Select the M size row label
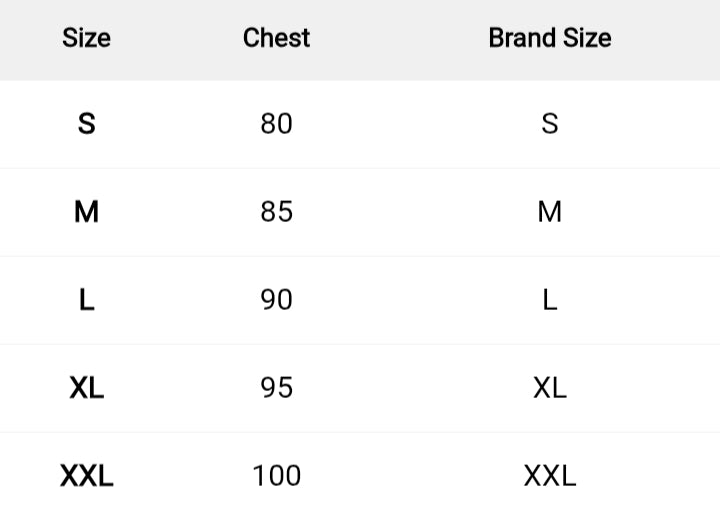Image resolution: width=720 pixels, height=516 pixels. (86, 212)
